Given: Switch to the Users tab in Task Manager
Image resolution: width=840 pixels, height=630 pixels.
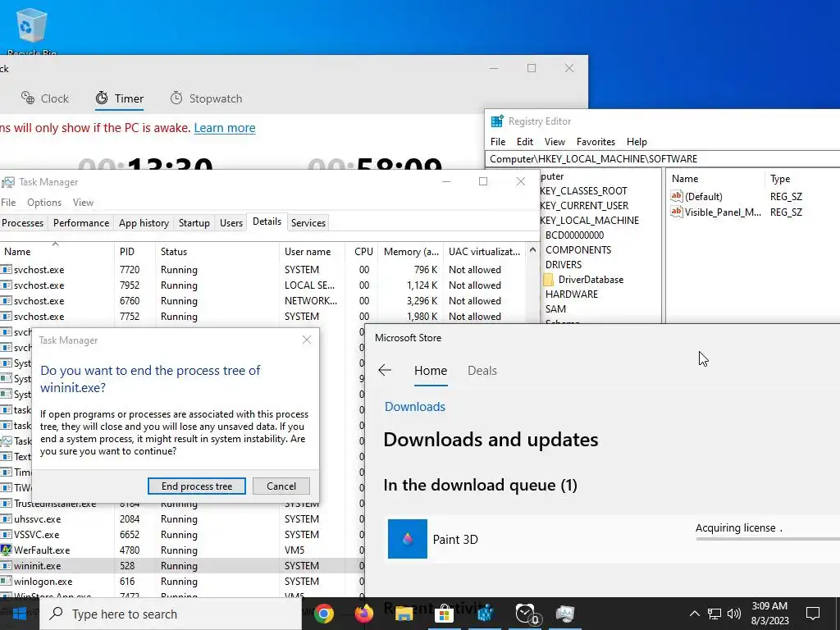Looking at the screenshot, I should click(231, 223).
